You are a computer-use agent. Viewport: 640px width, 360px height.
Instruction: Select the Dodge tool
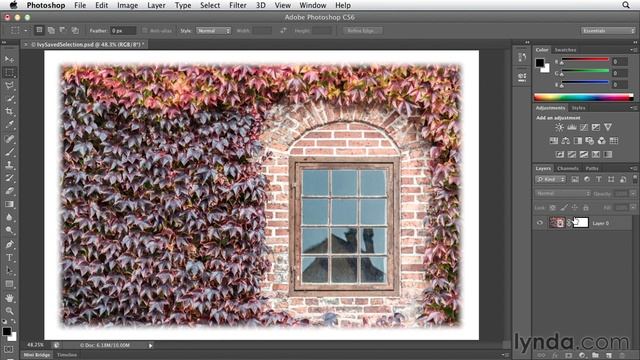pos(9,230)
